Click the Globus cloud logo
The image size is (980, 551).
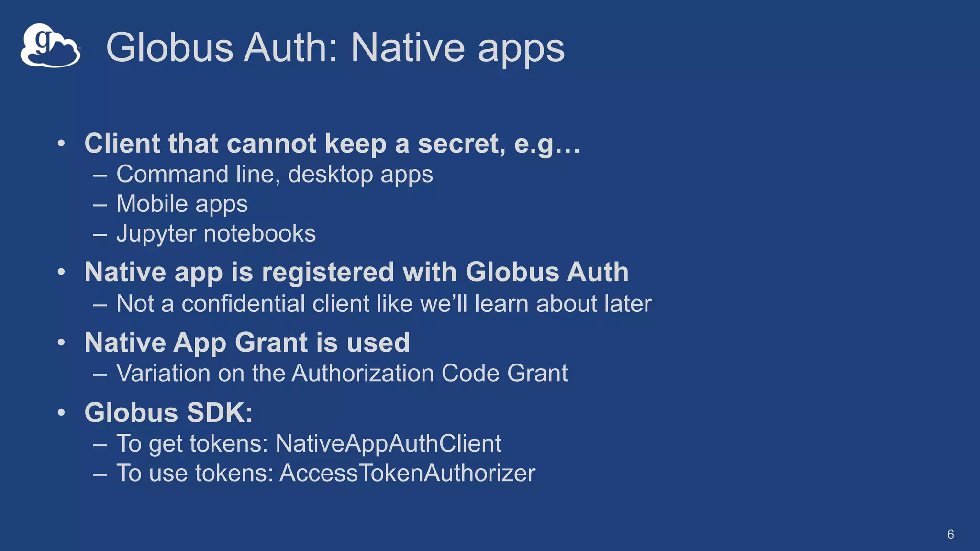(50, 45)
